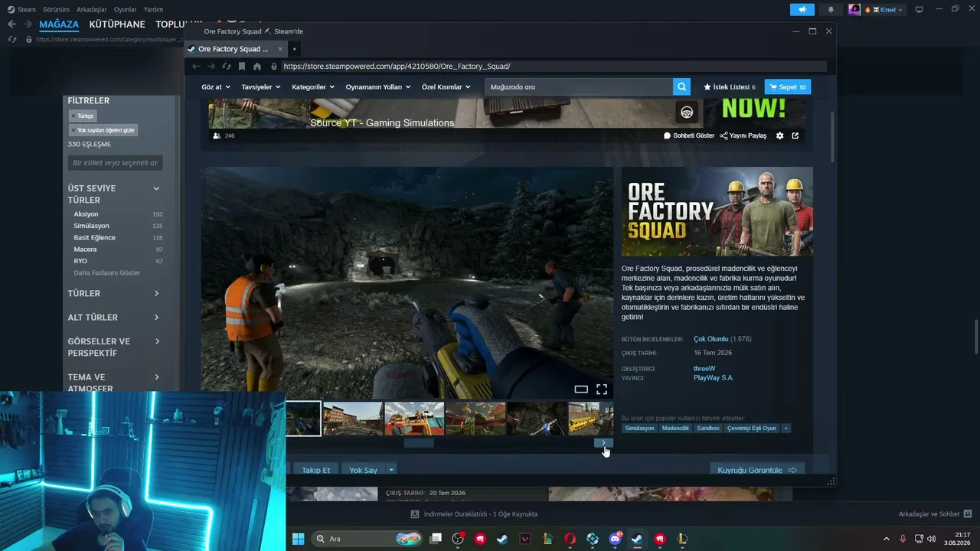
Task: Click the Takip Et button
Action: pos(316,470)
